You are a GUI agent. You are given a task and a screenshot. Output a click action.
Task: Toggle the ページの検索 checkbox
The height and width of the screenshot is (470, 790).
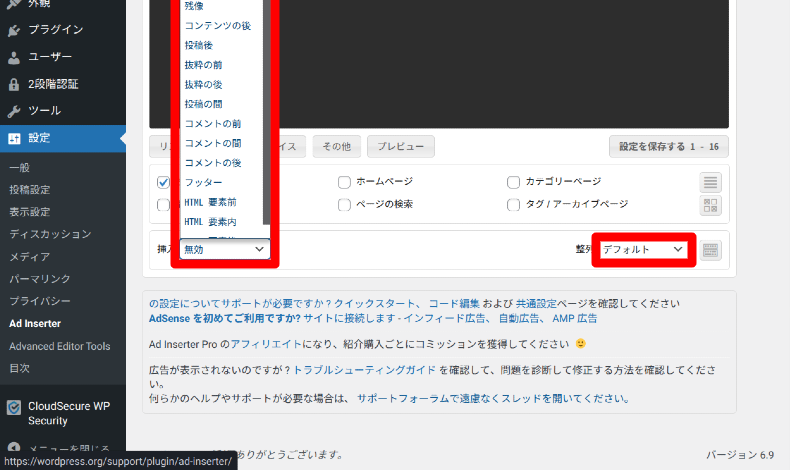[x=344, y=205]
